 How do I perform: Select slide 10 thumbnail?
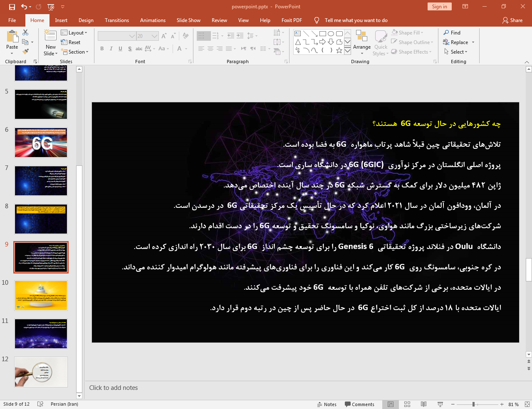tap(41, 296)
